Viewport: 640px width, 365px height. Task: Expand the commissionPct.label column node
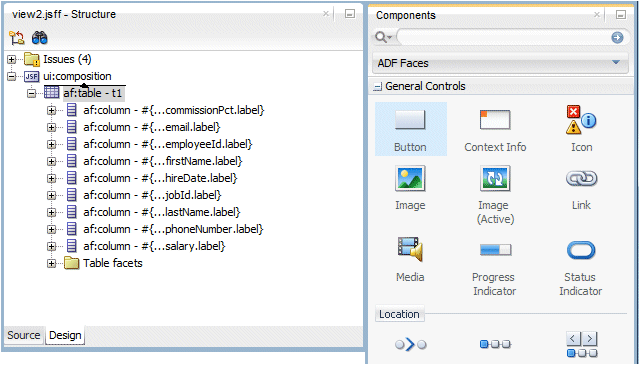coord(51,110)
